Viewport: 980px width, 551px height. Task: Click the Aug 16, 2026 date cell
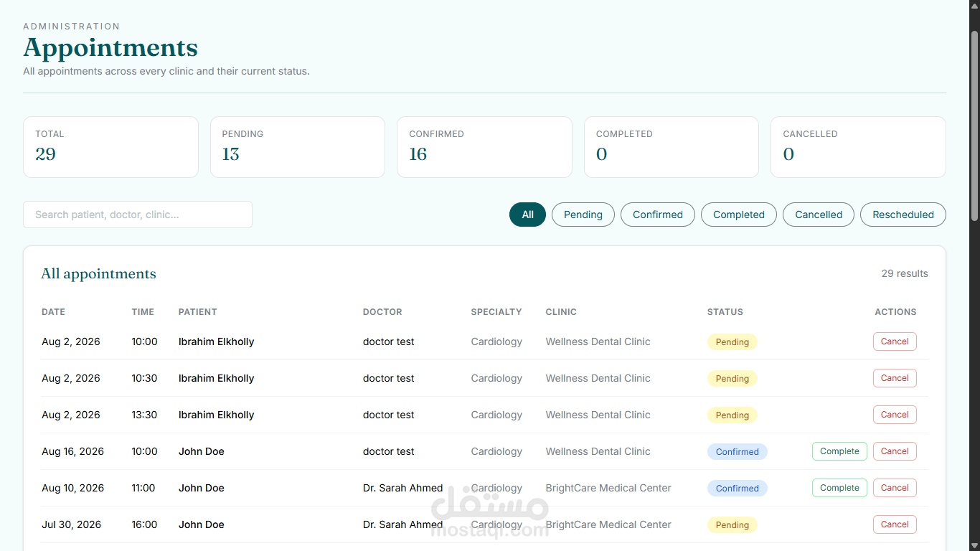pyautogui.click(x=72, y=451)
